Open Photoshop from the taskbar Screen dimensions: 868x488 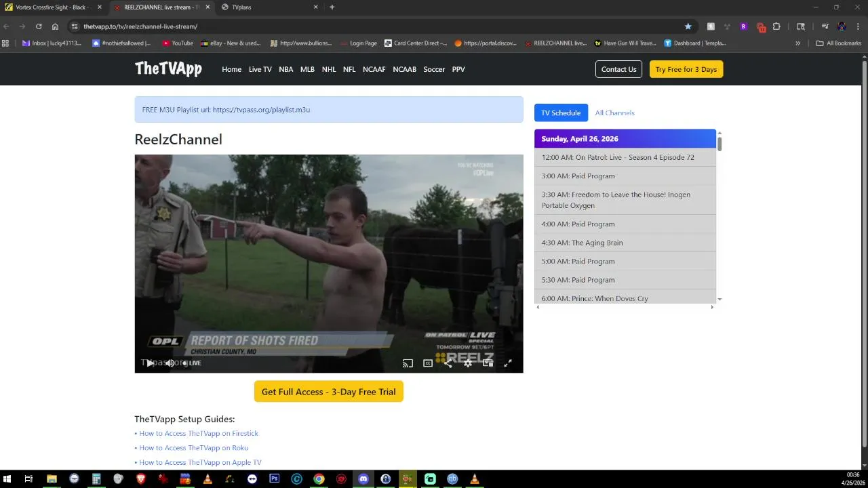click(x=275, y=479)
